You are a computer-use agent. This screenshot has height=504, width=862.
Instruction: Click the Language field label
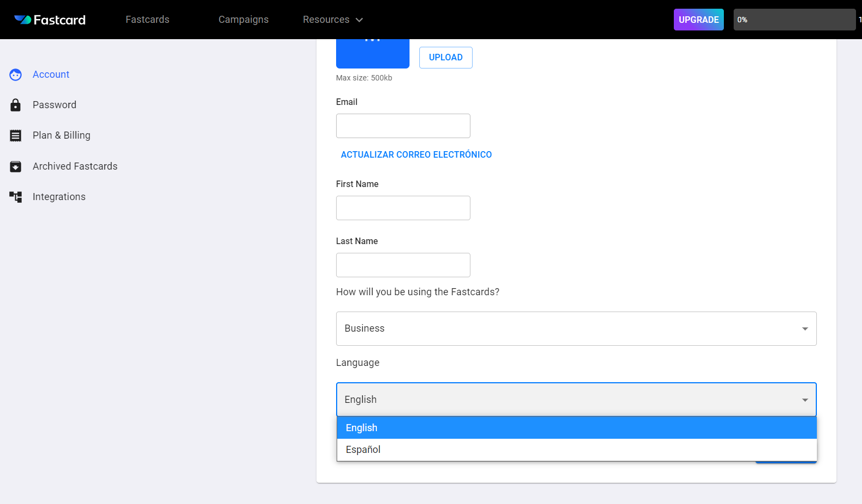tap(358, 363)
